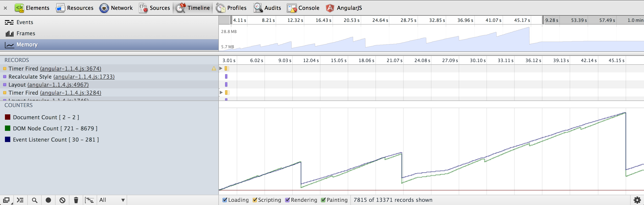Click the purple Layout record bar

[x=226, y=85]
